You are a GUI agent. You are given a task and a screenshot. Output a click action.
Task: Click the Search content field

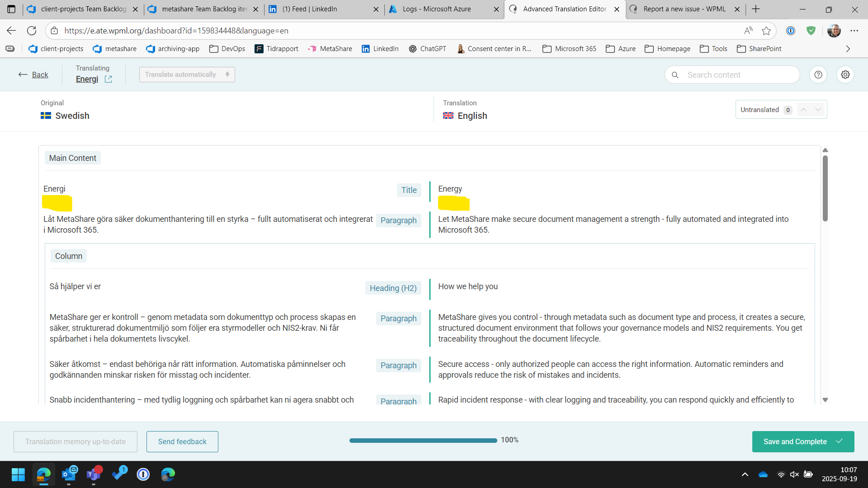732,75
